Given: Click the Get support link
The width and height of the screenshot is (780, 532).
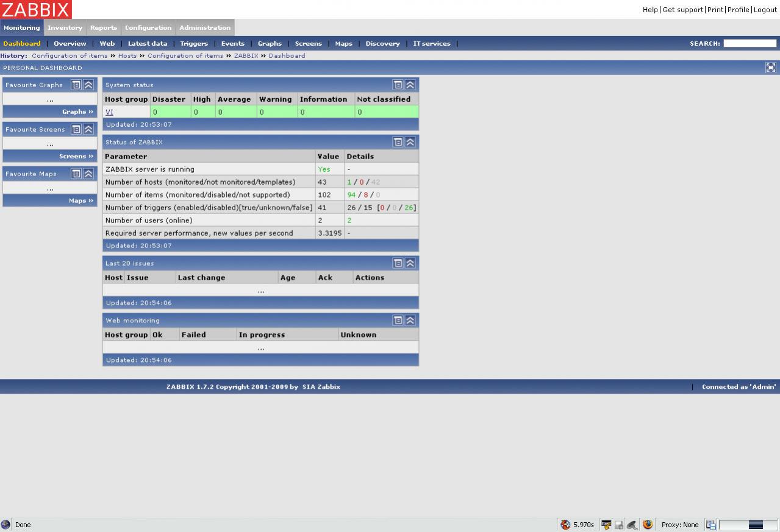Looking at the screenshot, I should coord(683,10).
